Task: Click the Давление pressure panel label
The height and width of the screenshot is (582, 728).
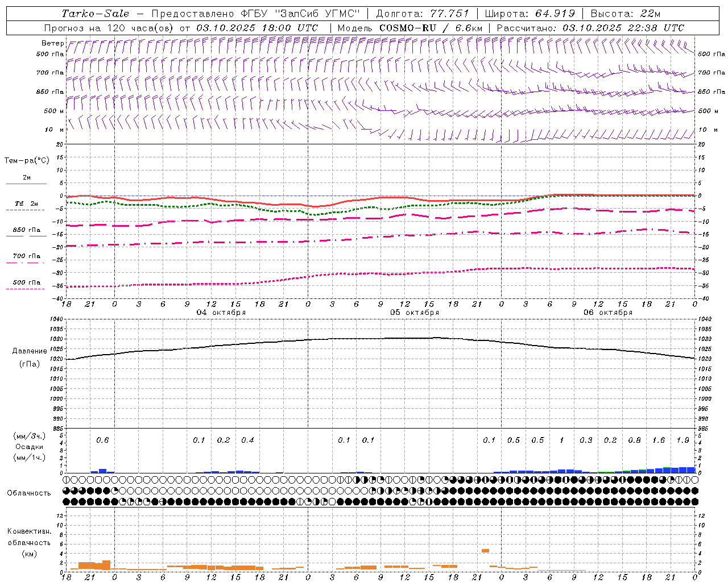Action: coord(29,351)
